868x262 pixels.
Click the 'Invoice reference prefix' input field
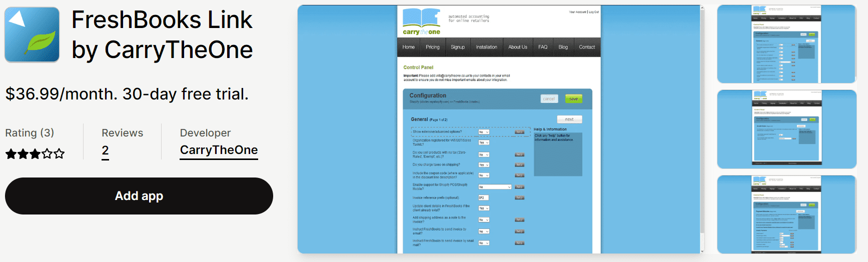coord(483,198)
